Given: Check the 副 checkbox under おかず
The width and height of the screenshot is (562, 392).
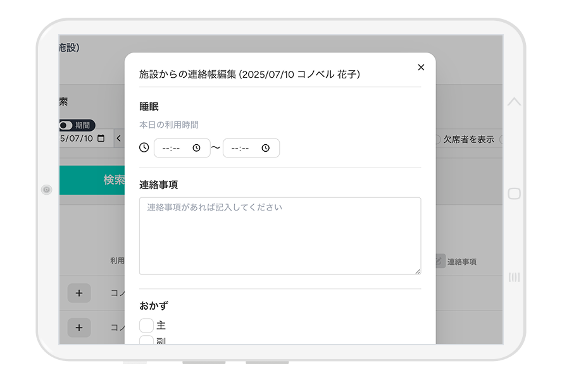Looking at the screenshot, I should pos(146,340).
